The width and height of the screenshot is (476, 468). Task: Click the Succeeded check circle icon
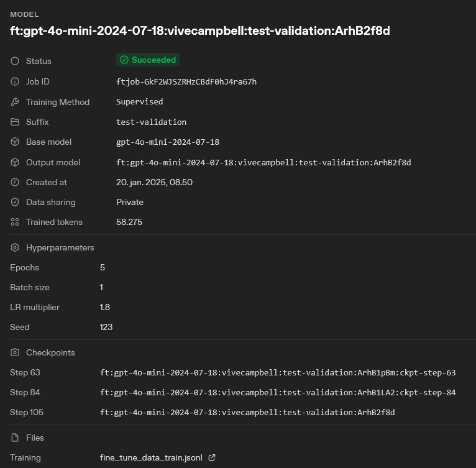(124, 60)
